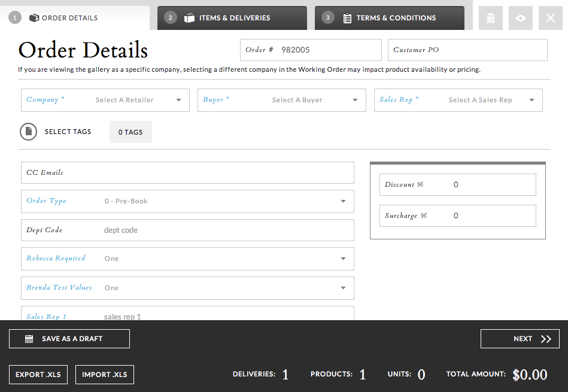Click the 0 Tags button
This screenshot has height=392, width=568.
click(x=130, y=132)
